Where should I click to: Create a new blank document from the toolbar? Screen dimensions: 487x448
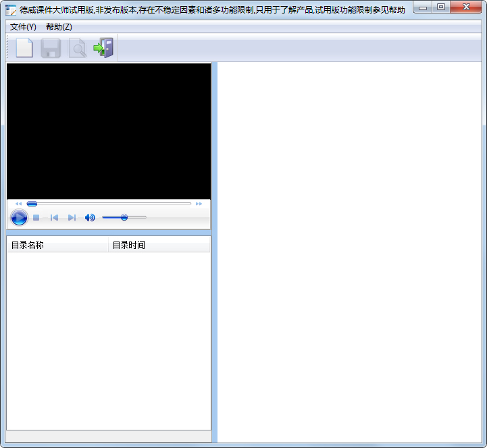pos(24,48)
